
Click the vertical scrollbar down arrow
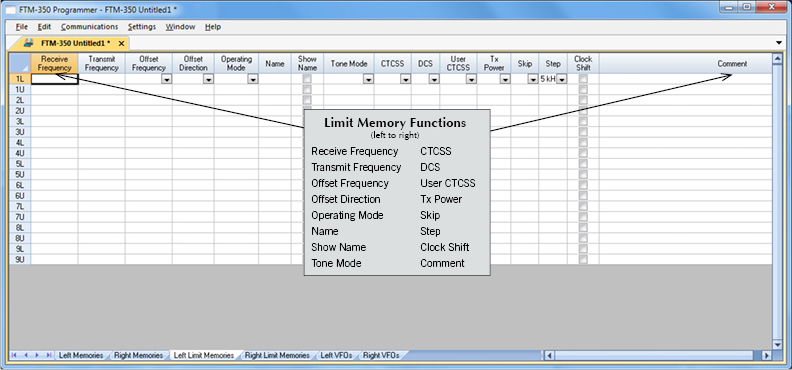[x=778, y=344]
